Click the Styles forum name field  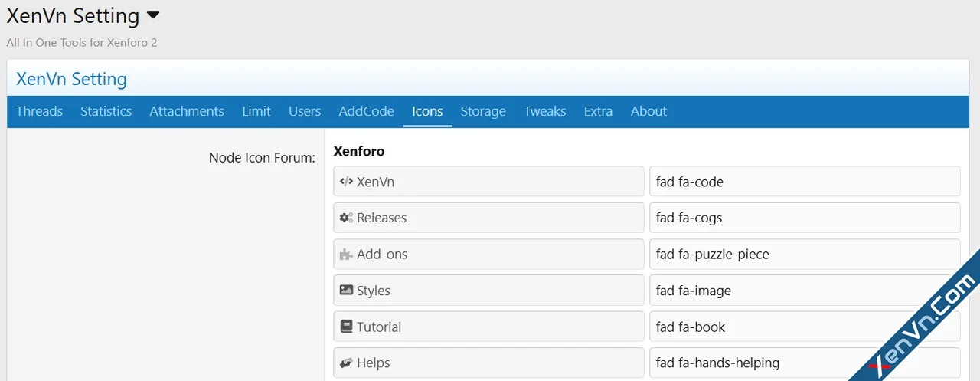488,291
